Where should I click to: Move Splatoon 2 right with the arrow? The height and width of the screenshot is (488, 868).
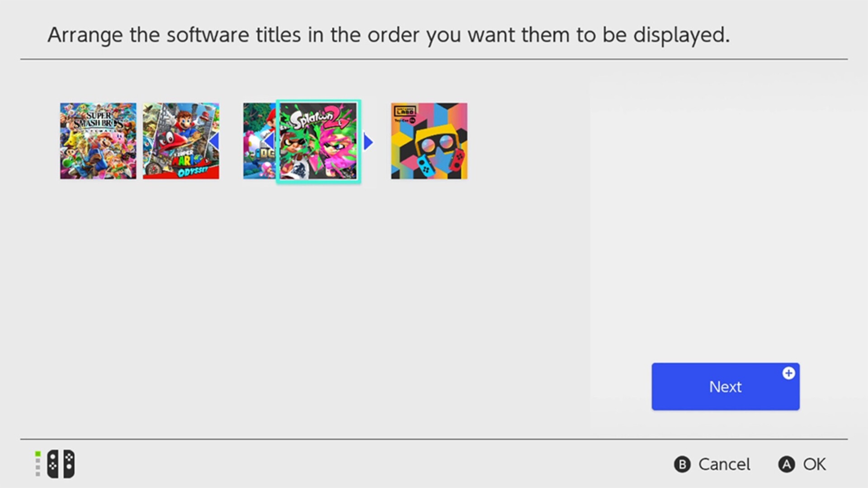point(368,142)
